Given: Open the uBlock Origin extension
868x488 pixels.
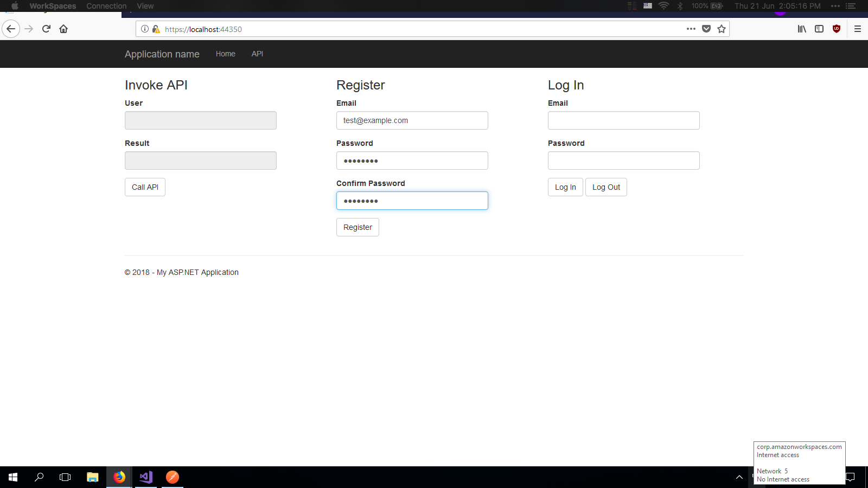Looking at the screenshot, I should [836, 29].
